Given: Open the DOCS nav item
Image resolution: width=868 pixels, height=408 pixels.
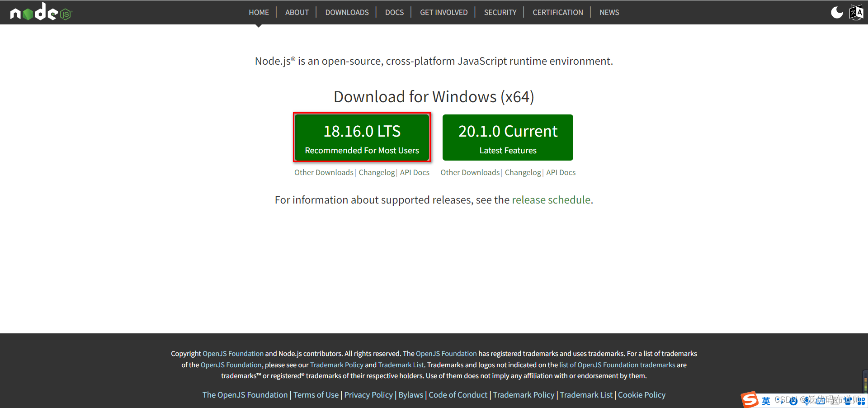Looking at the screenshot, I should [394, 12].
